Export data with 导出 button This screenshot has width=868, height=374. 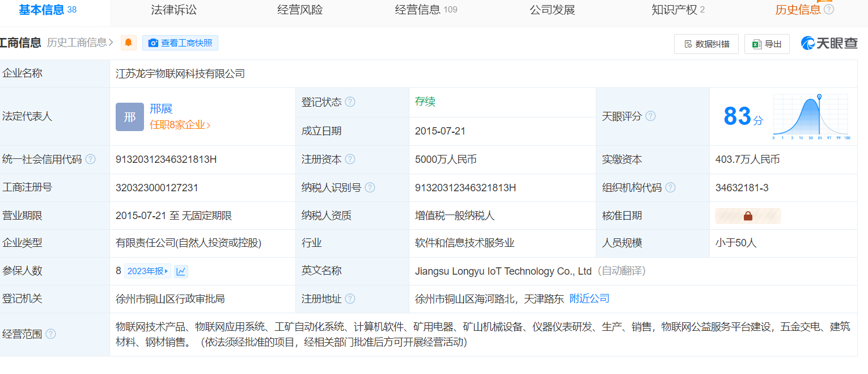767,44
